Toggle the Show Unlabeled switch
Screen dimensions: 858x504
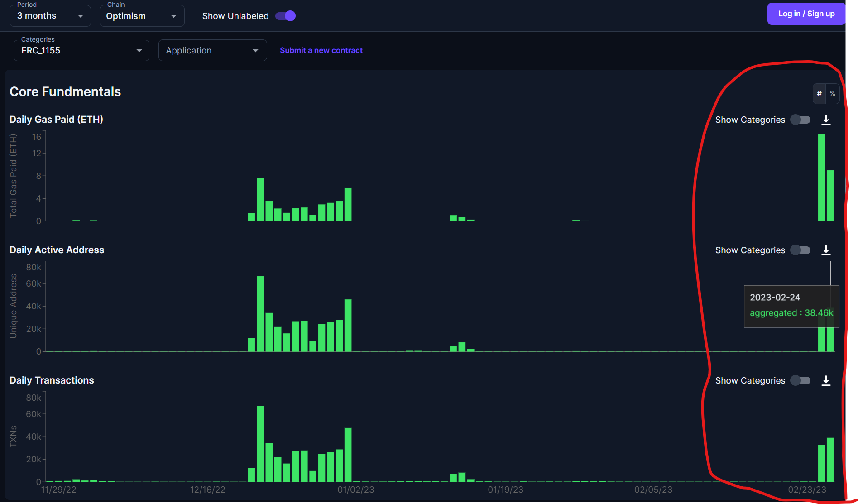285,16
